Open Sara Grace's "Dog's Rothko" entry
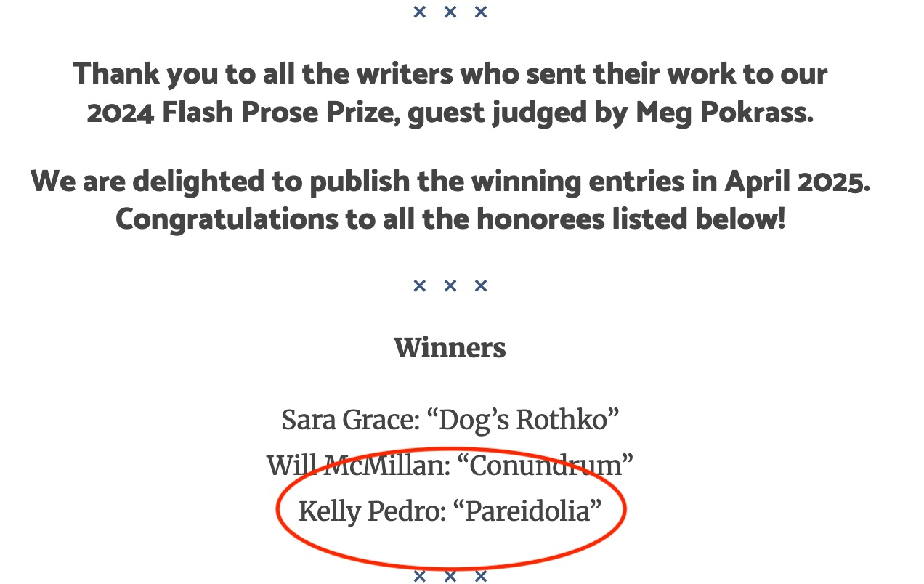Screen dimensions: 924x584 pos(450,420)
